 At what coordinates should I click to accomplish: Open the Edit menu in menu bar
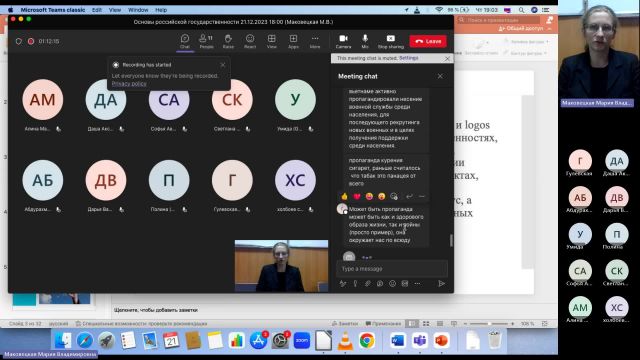click(97, 10)
